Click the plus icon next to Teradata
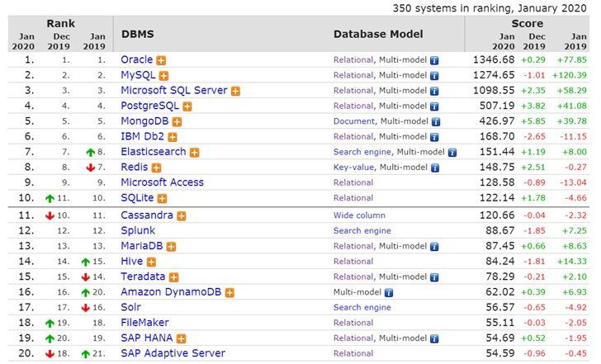 173,277
